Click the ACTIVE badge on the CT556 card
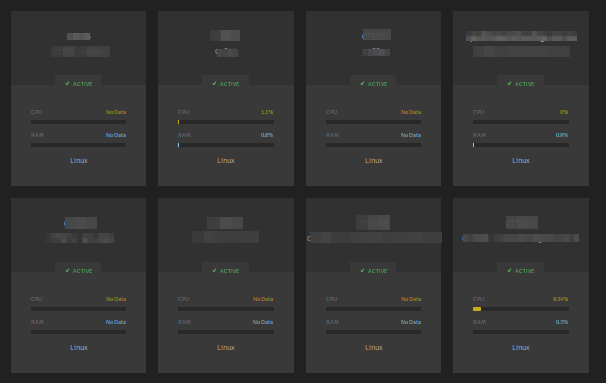This screenshot has height=383, width=606. click(373, 83)
